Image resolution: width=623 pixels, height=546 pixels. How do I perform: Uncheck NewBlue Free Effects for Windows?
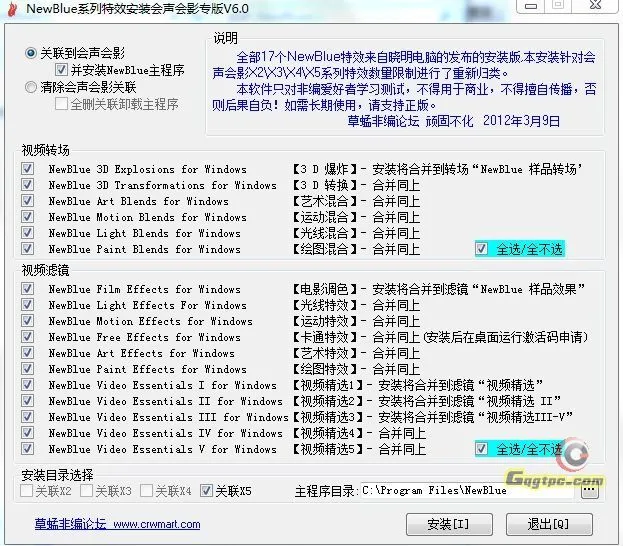point(27,337)
